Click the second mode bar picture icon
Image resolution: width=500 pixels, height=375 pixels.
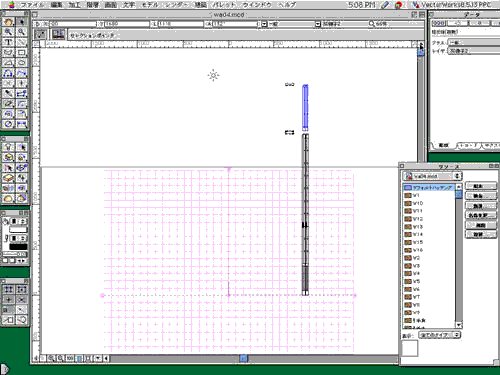(x=58, y=35)
